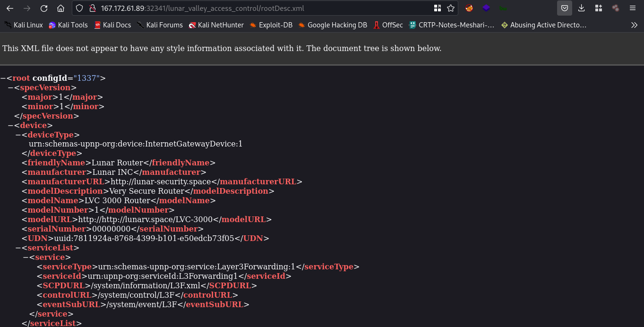Collapse the specVersion node
This screenshot has width=644, height=327.
[x=10, y=87]
